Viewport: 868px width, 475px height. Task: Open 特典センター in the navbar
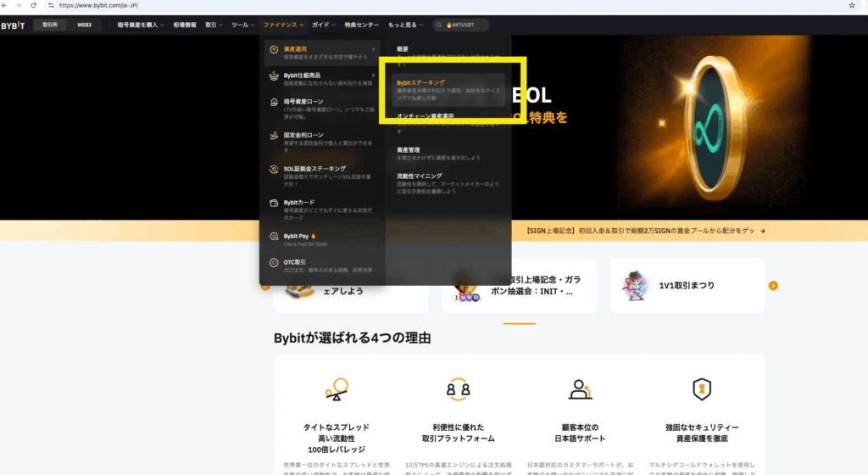(361, 25)
